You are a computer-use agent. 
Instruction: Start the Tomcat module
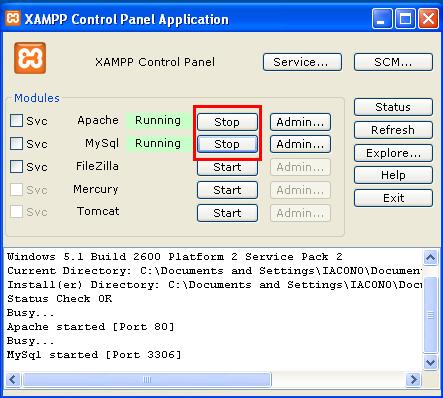coord(227,213)
